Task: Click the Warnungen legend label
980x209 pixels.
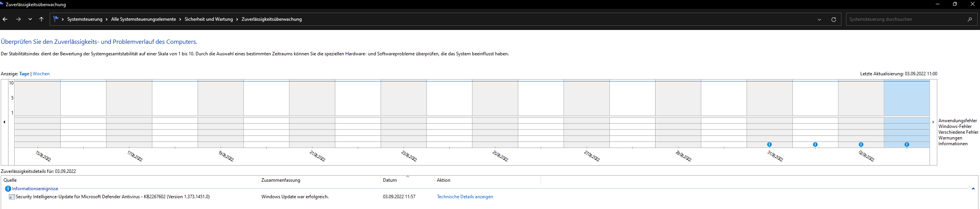Action: pyautogui.click(x=950, y=138)
